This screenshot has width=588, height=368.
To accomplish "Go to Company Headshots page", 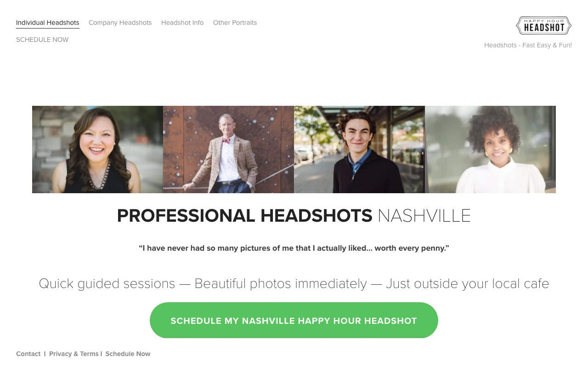I will click(x=120, y=23).
